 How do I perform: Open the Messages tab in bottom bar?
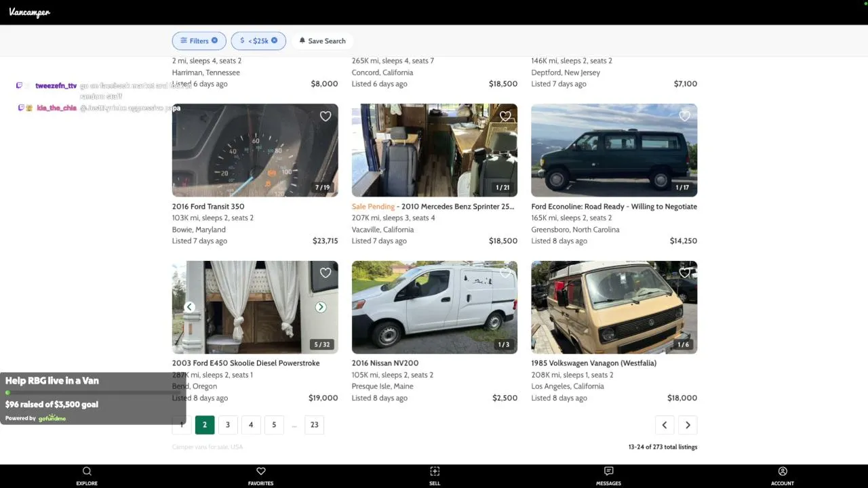[608, 476]
